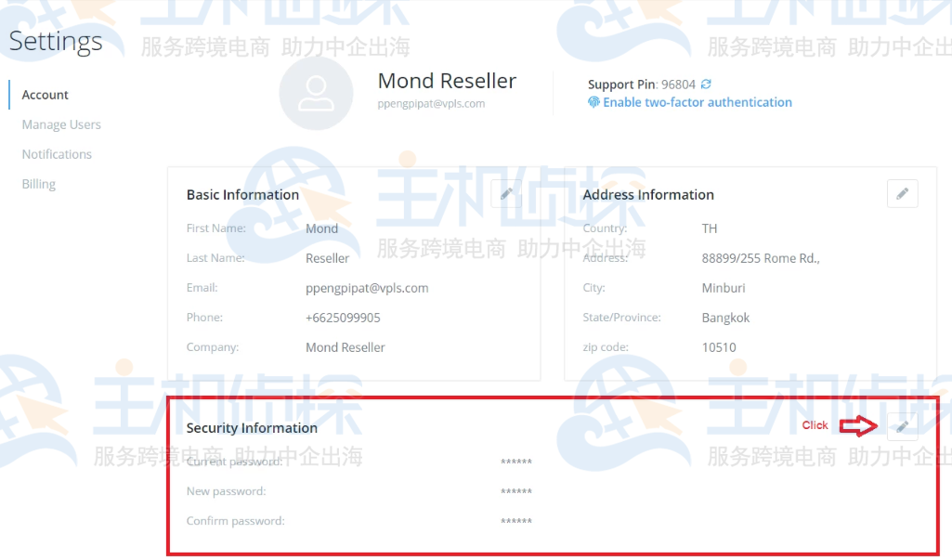Select the Account tab in the sidebar
This screenshot has width=952, height=560.
[x=44, y=95]
